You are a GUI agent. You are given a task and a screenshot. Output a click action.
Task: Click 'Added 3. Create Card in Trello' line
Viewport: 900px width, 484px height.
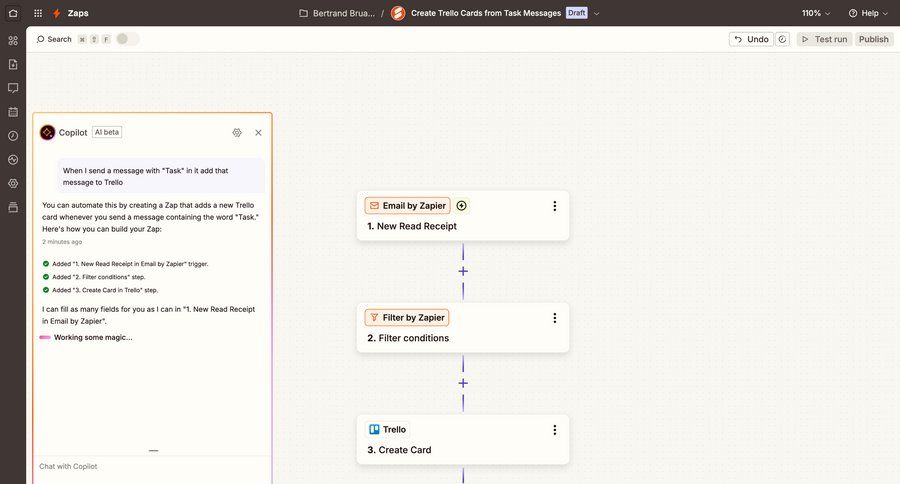click(x=100, y=291)
